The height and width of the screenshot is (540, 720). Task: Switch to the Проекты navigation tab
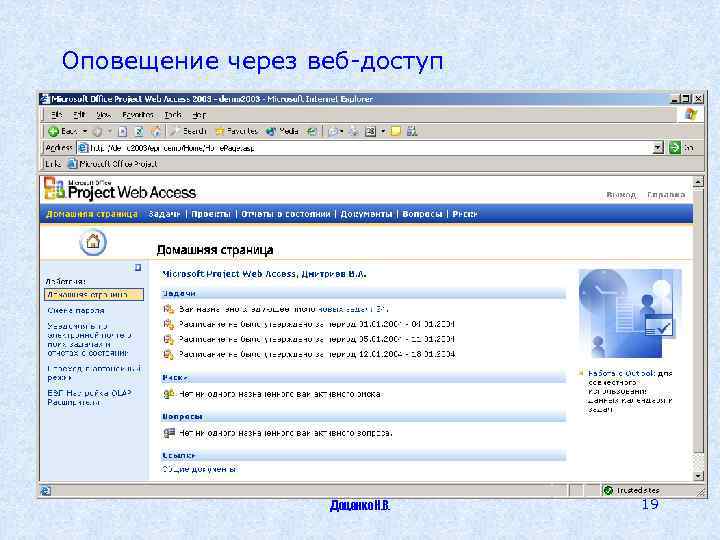tap(211, 214)
